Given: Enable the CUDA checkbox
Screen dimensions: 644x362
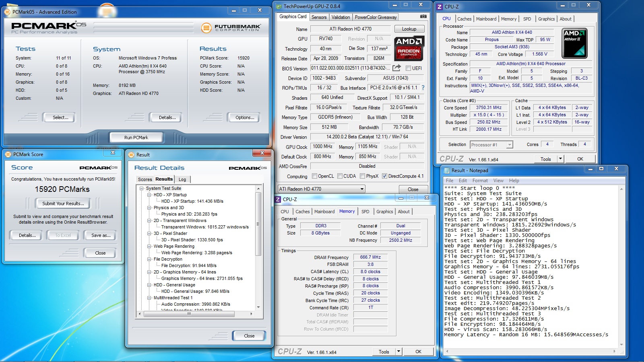Looking at the screenshot, I should tap(340, 176).
